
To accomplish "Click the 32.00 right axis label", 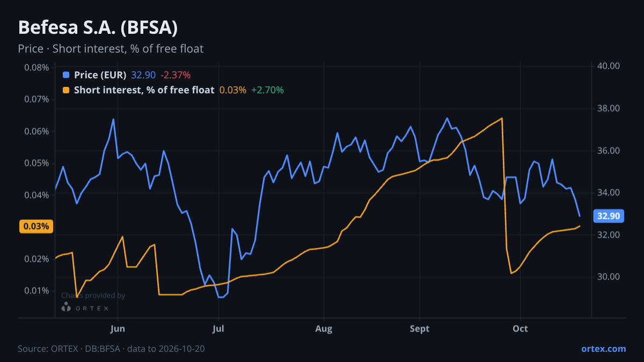I will [x=609, y=235].
